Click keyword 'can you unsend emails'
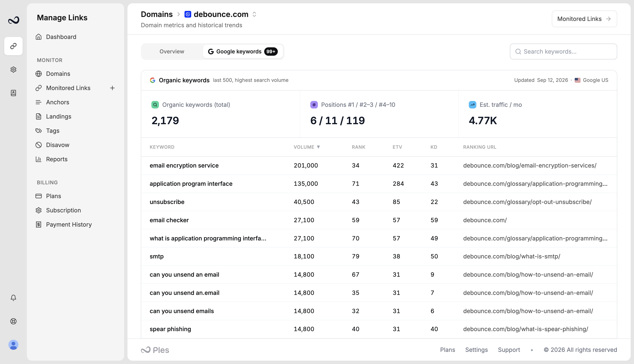634x364 pixels. click(x=182, y=311)
